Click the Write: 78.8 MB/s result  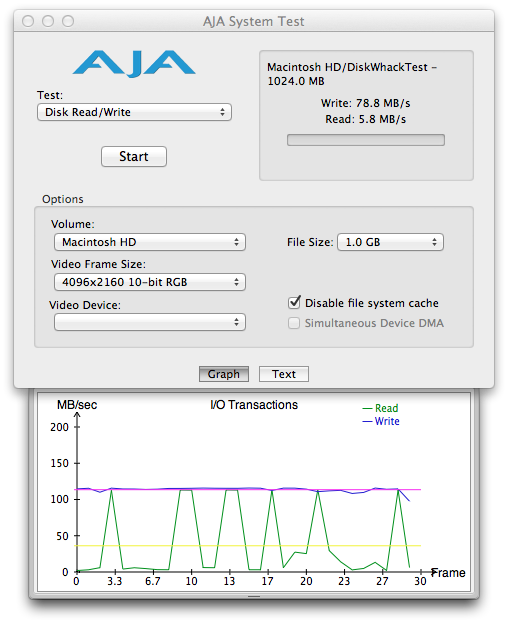click(365, 103)
